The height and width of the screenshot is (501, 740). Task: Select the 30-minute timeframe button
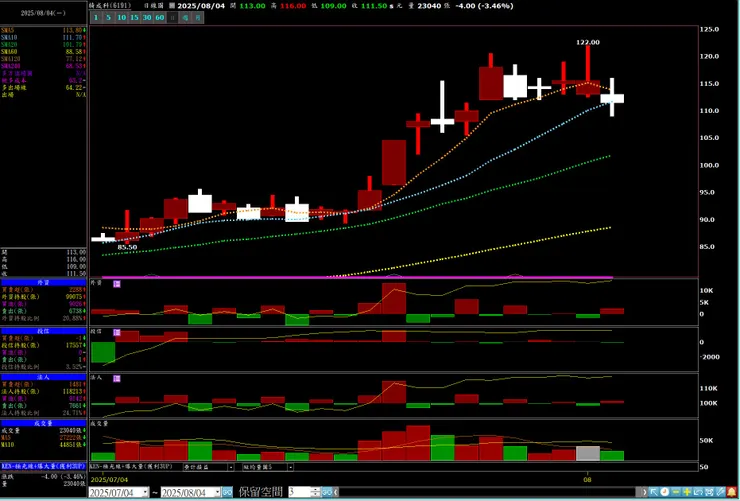(147, 17)
